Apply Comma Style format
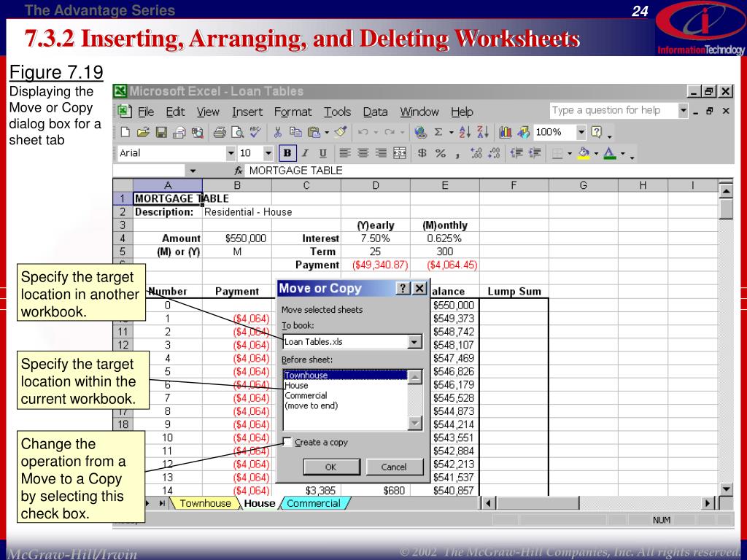 [x=457, y=155]
